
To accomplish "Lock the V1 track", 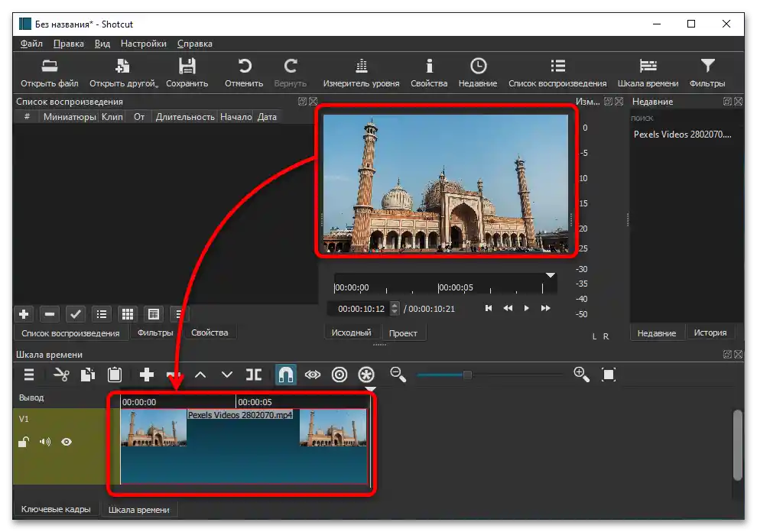I will [x=24, y=442].
